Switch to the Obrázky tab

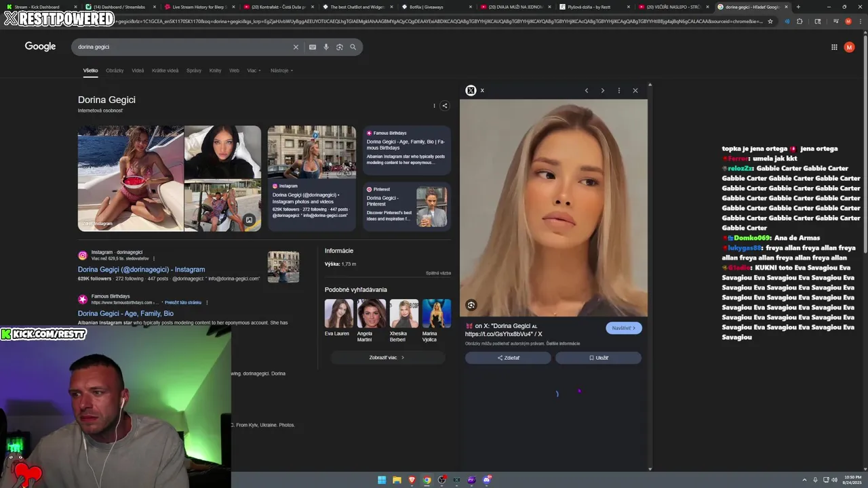115,70
